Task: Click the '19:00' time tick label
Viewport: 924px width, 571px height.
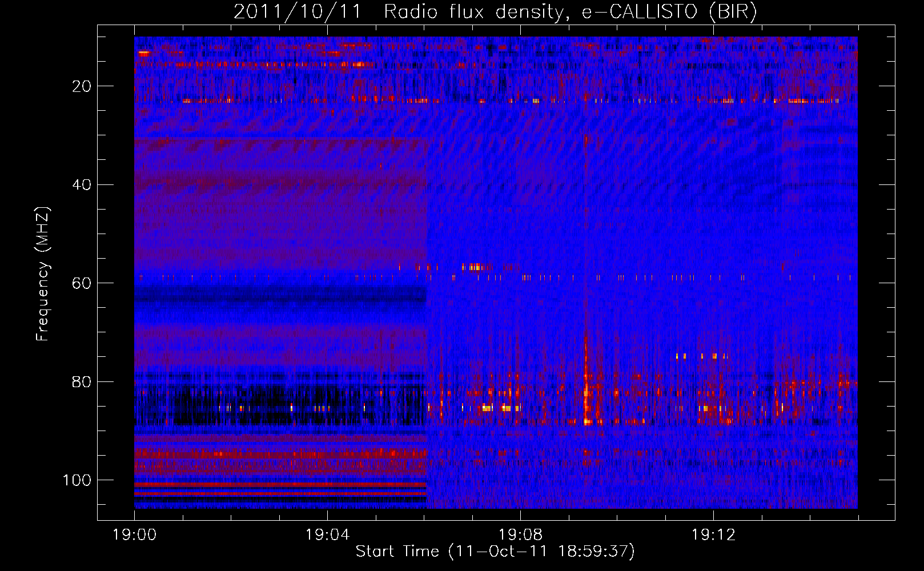Action: (135, 535)
